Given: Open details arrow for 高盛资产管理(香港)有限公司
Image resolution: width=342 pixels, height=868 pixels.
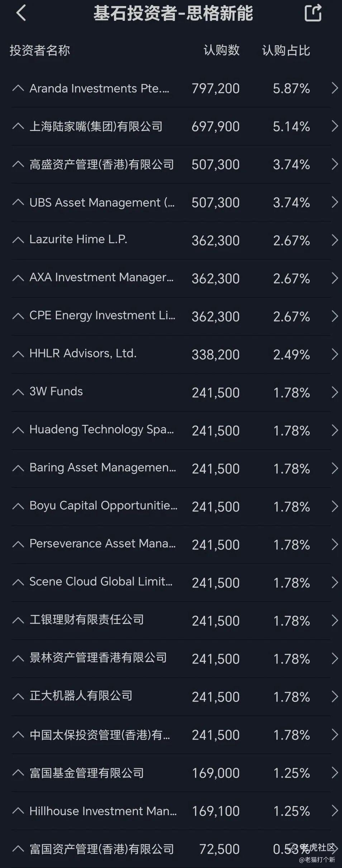Looking at the screenshot, I should pos(334,164).
